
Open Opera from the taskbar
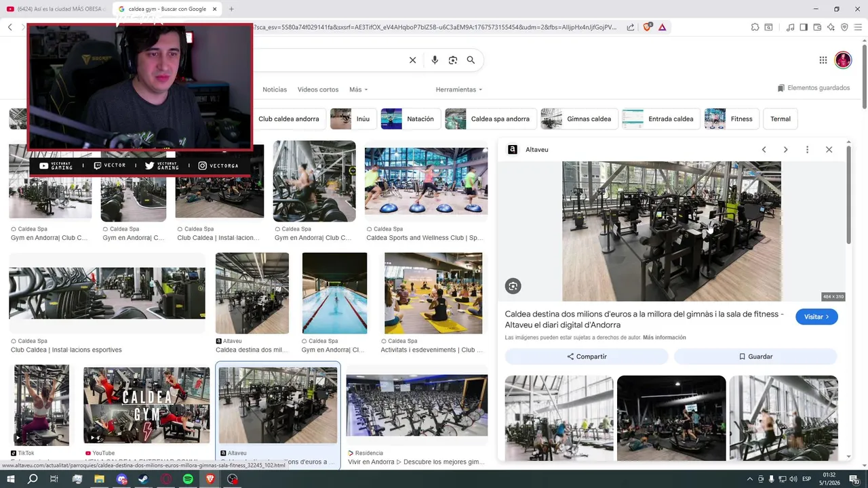[x=166, y=479]
